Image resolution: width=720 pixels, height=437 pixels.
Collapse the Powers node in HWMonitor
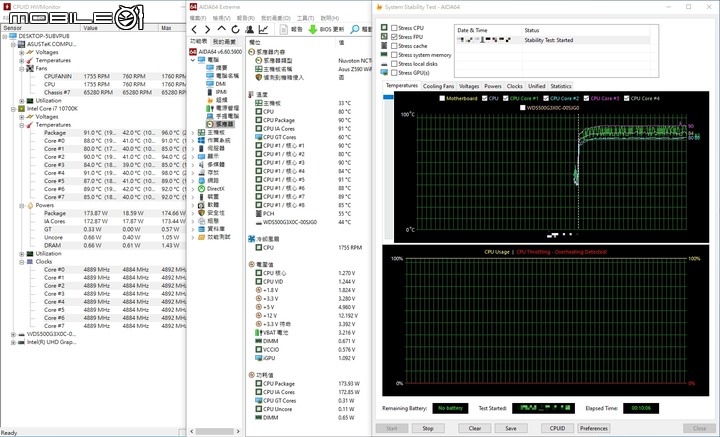pos(22,205)
